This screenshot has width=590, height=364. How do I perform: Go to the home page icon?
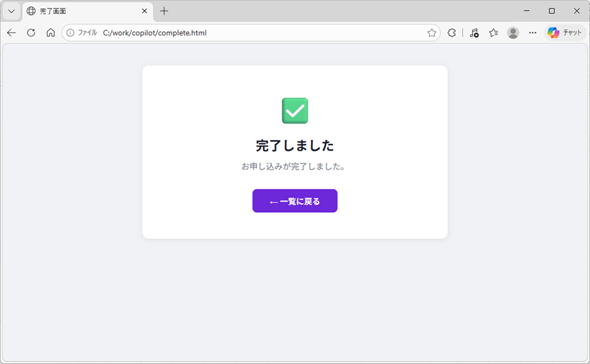(x=51, y=33)
